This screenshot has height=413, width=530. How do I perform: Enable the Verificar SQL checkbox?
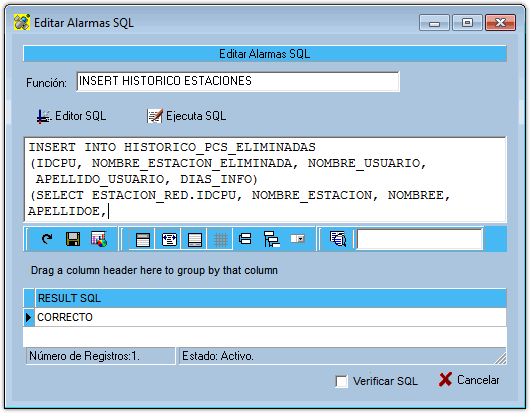point(341,381)
